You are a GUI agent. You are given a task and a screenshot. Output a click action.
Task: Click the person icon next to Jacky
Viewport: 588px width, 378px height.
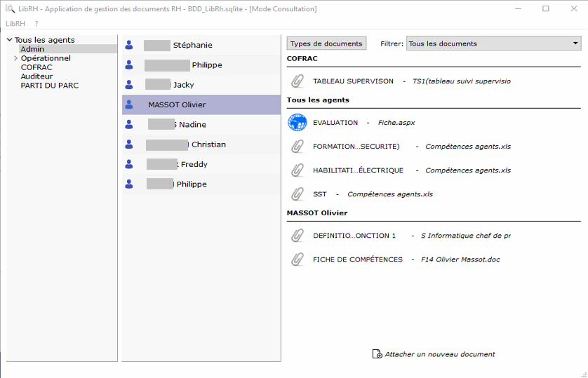point(129,85)
